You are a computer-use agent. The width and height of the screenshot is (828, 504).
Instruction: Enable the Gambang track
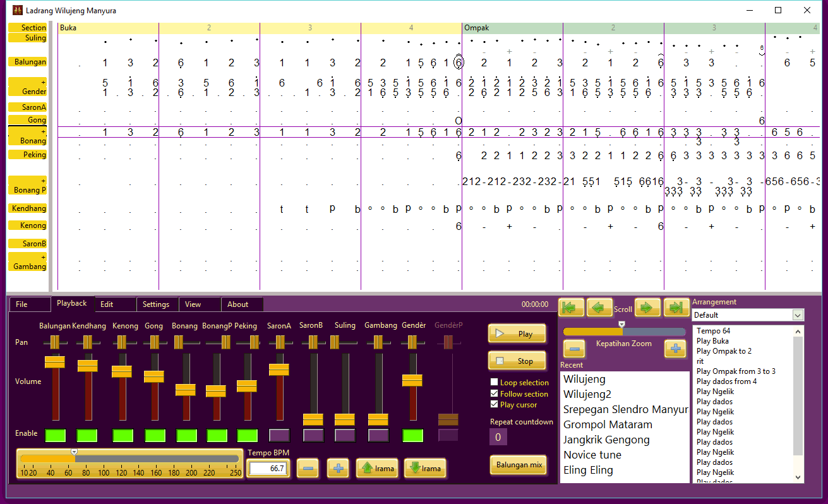[378, 435]
